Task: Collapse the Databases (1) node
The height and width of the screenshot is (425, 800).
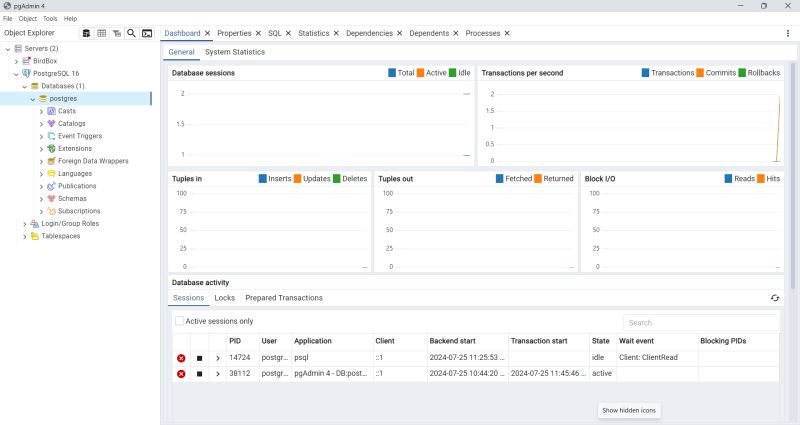Action: (24, 86)
